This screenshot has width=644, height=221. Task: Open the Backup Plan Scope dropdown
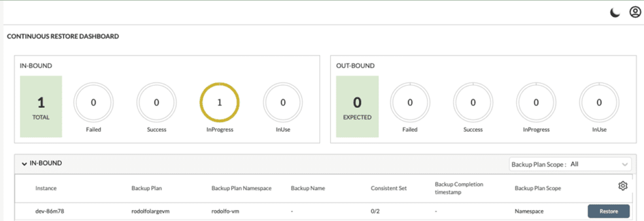570,164
